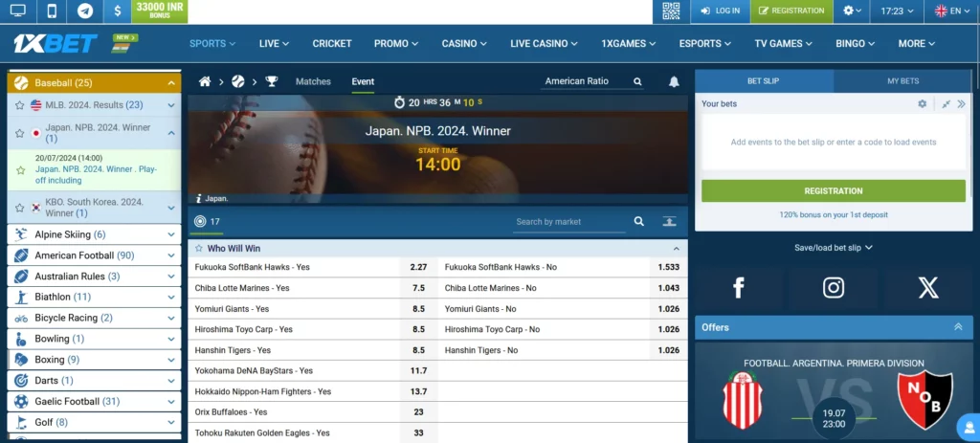Collapse the Baseball (25) category
Screen dimensions: 980x443
point(171,83)
